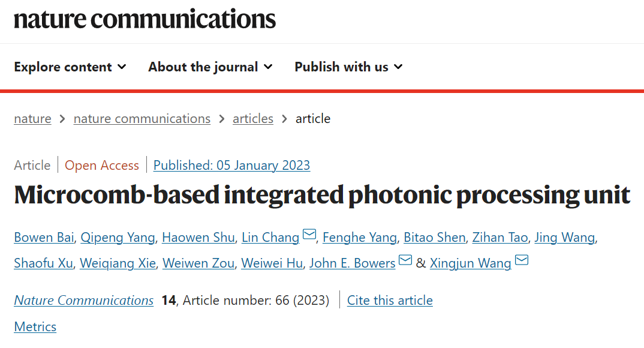Go to the nature breadcrumb link

point(32,119)
